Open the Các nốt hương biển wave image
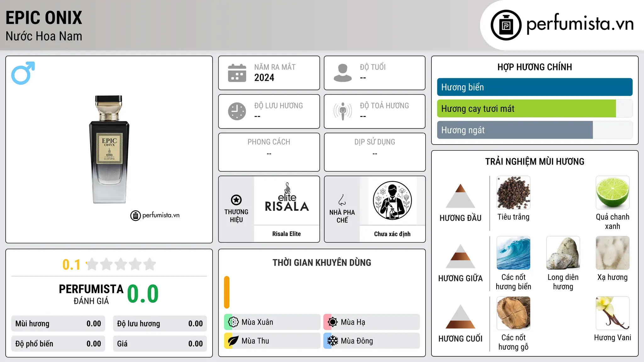The height and width of the screenshot is (362, 644). click(x=514, y=253)
